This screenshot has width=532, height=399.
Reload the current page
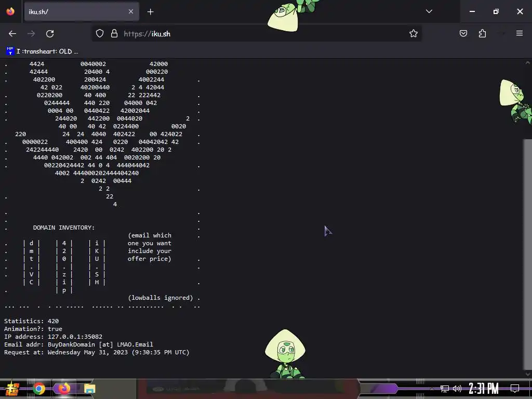pyautogui.click(x=50, y=34)
